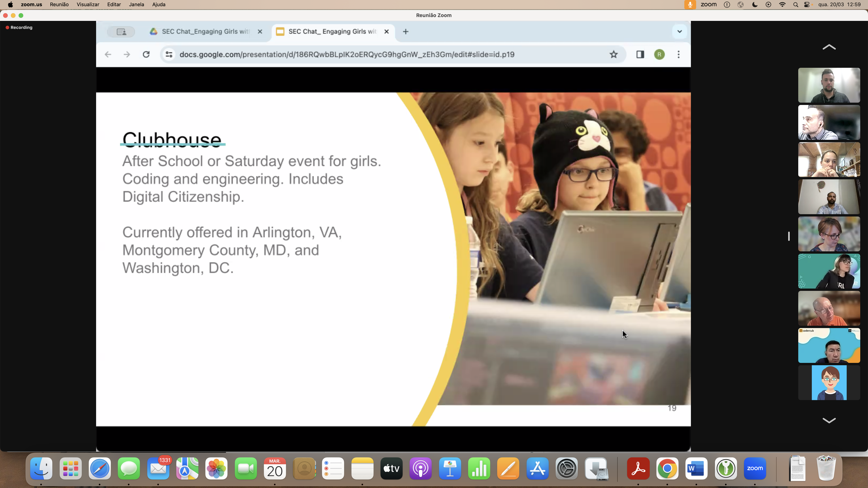Expand the browser tab search dropdown
Viewport: 868px width, 488px height.
click(x=680, y=32)
